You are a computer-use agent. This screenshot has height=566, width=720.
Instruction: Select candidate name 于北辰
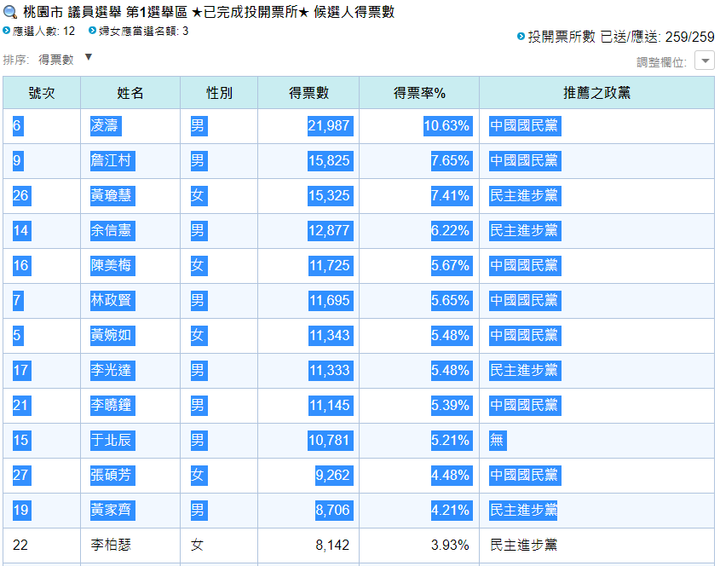112,440
